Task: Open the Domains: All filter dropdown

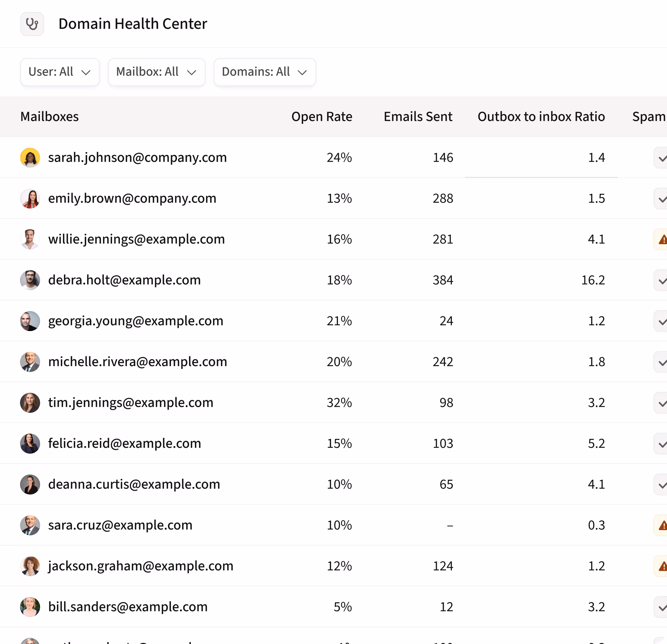Action: (x=264, y=72)
